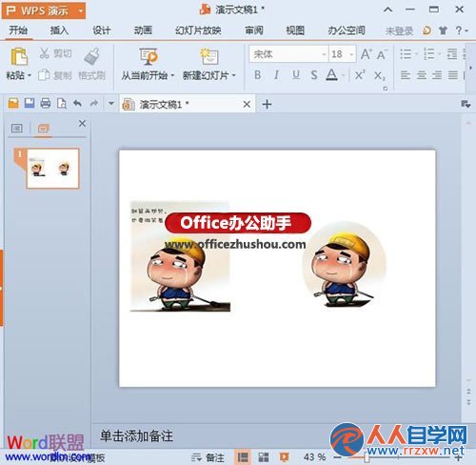Toggle Underline formatting
This screenshot has width=476, height=465.
click(x=296, y=75)
